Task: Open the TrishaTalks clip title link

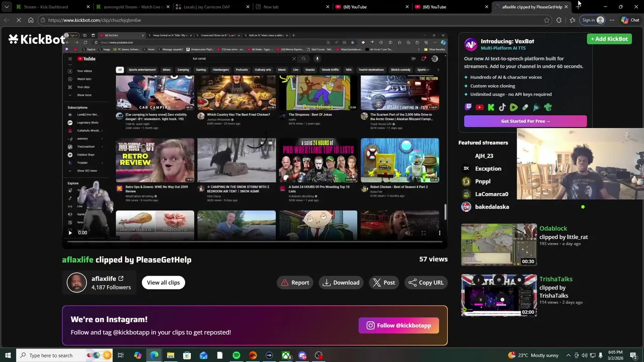Action: coord(556,279)
